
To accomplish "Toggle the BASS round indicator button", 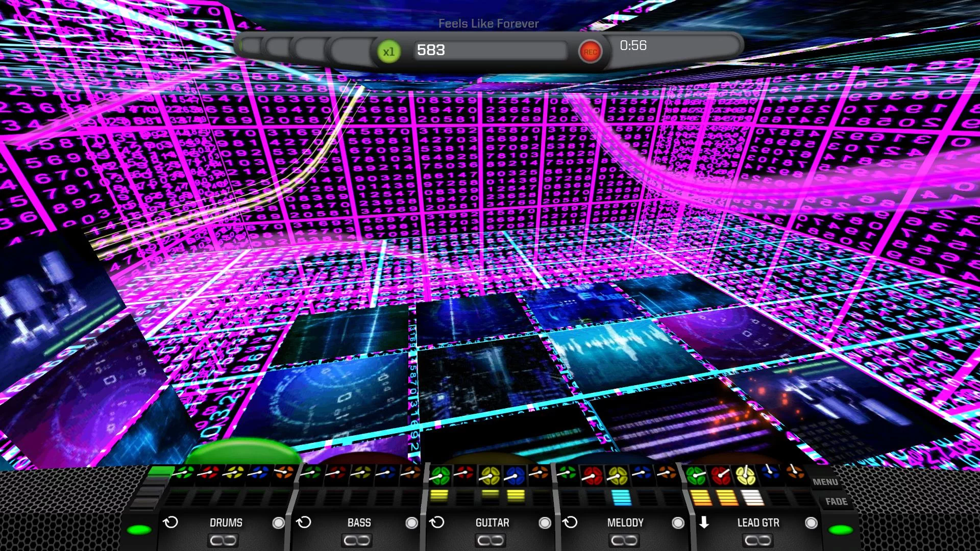I will click(x=411, y=522).
